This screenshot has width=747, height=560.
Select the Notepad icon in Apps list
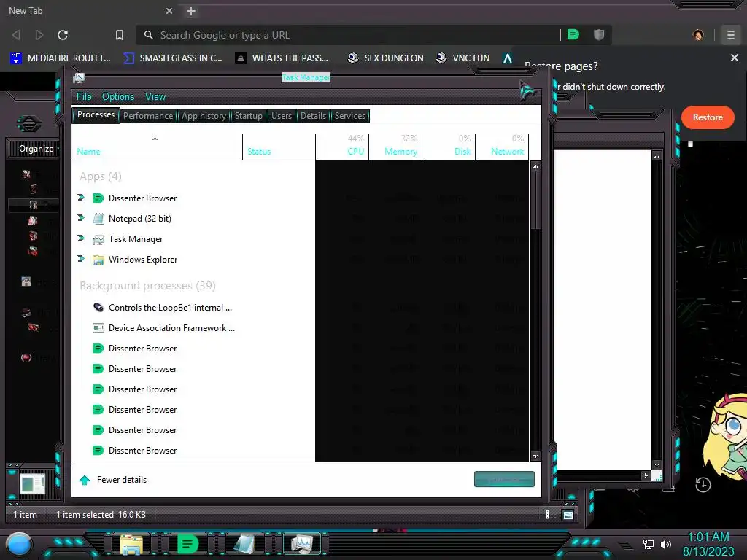tap(98, 219)
